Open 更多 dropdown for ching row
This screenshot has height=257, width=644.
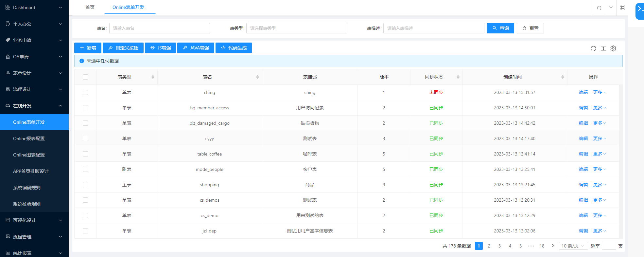tap(600, 92)
